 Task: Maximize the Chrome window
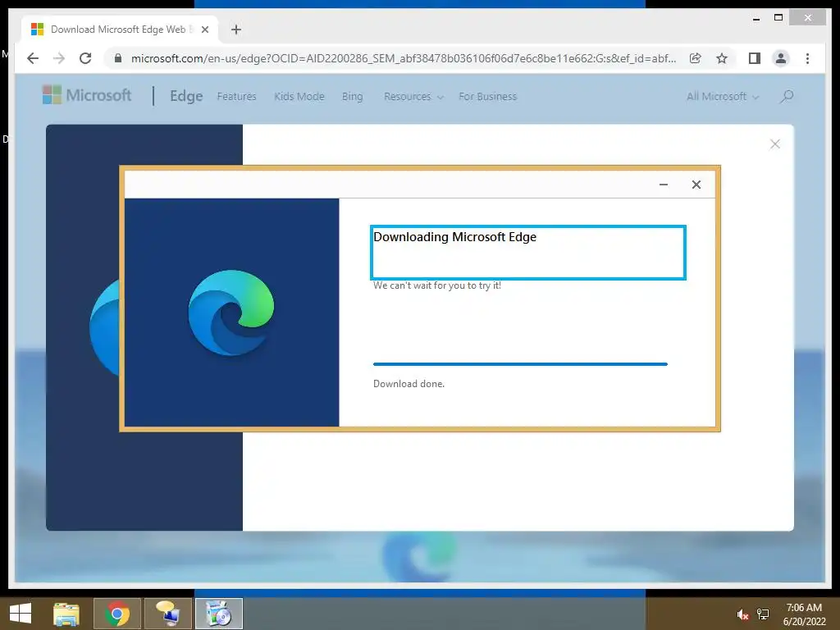pos(778,18)
